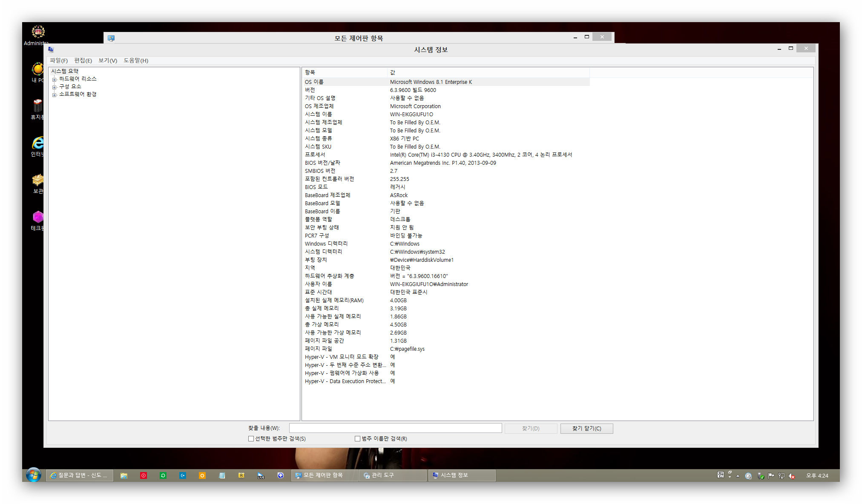Click the yellow R icon in taskbar
The width and height of the screenshot is (862, 504).
pos(241,475)
